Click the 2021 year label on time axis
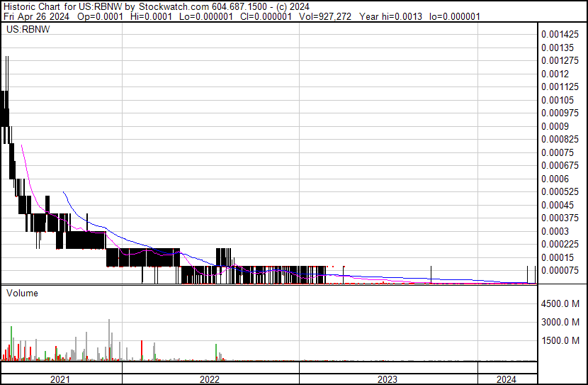Image resolution: width=588 pixels, height=385 pixels. 60,379
